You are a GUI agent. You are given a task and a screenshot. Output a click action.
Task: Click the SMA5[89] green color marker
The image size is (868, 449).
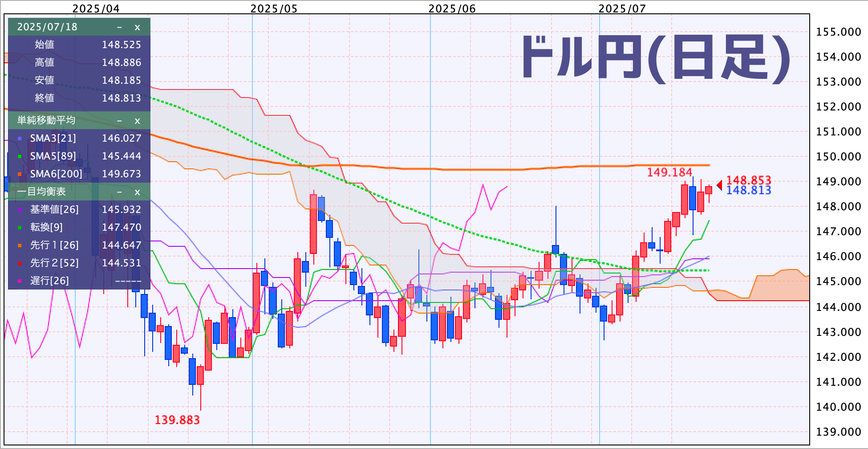20,157
